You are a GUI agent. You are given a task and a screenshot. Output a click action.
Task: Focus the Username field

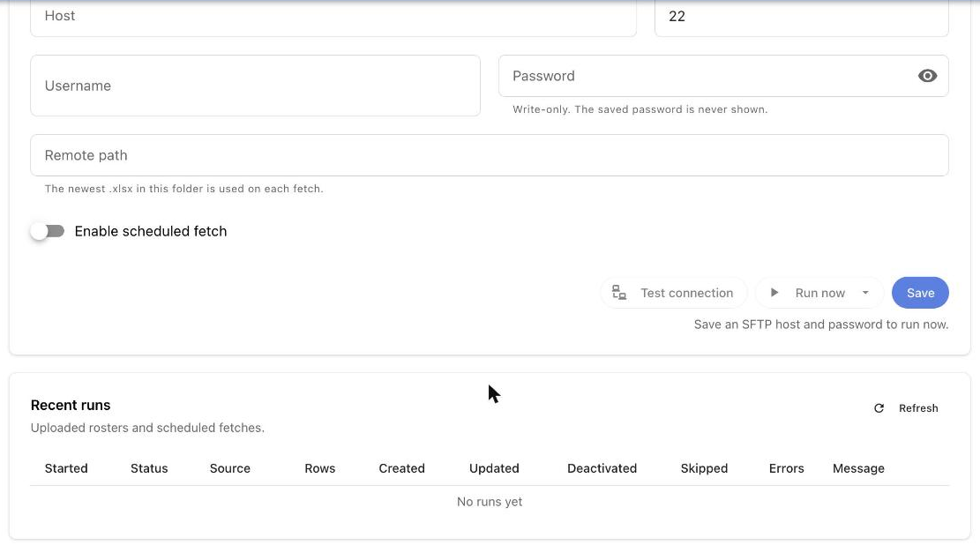click(255, 86)
